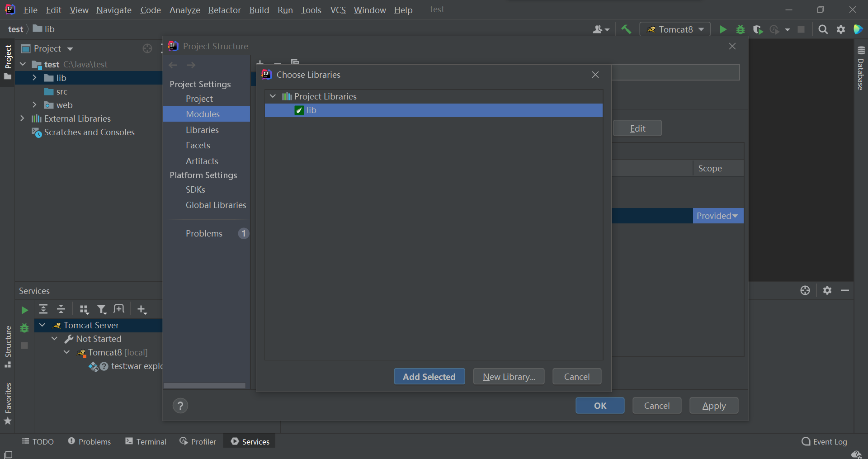
Task: Click Expand All icon in Services toolbar
Action: (x=43, y=309)
